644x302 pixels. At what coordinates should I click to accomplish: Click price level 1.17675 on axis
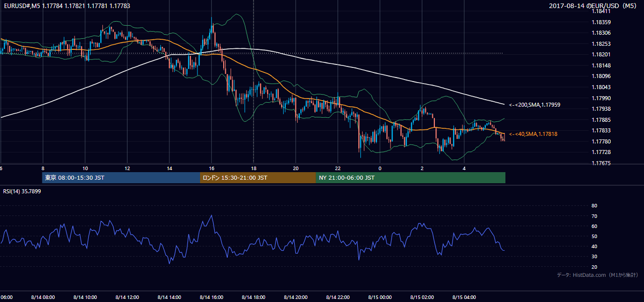(601, 163)
